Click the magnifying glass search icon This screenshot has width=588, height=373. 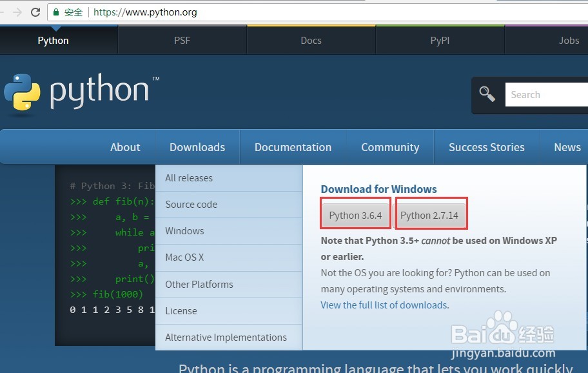(x=487, y=94)
